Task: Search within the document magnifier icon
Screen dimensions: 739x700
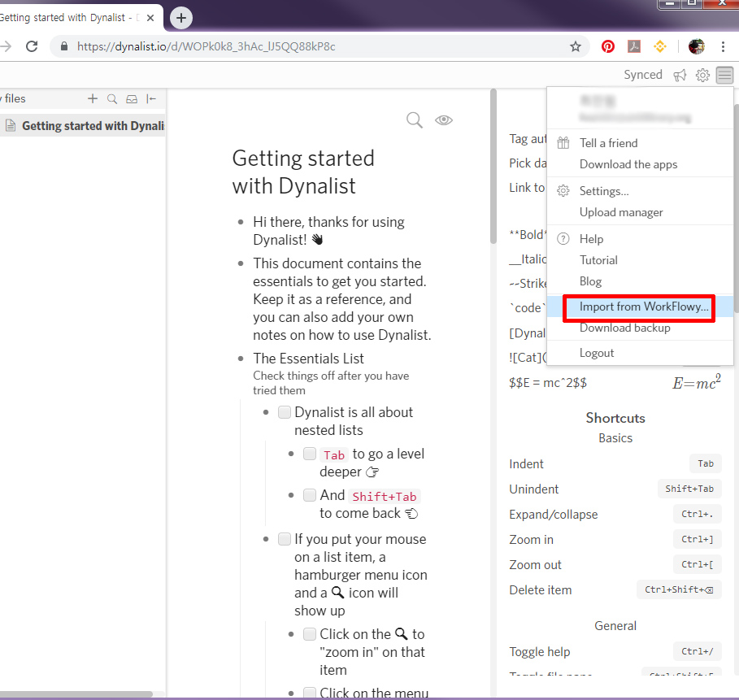Action: [415, 120]
